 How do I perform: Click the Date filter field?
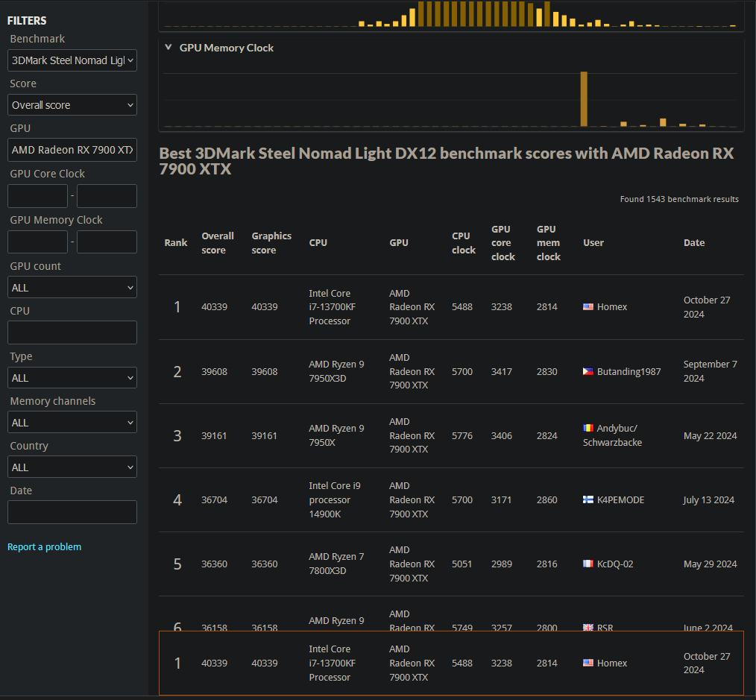(72, 512)
